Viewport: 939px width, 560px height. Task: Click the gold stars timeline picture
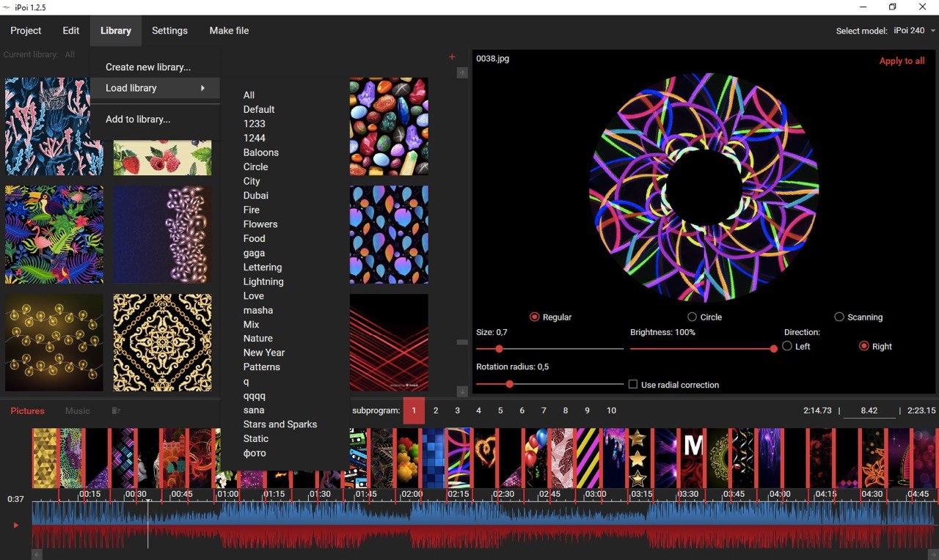(638, 458)
